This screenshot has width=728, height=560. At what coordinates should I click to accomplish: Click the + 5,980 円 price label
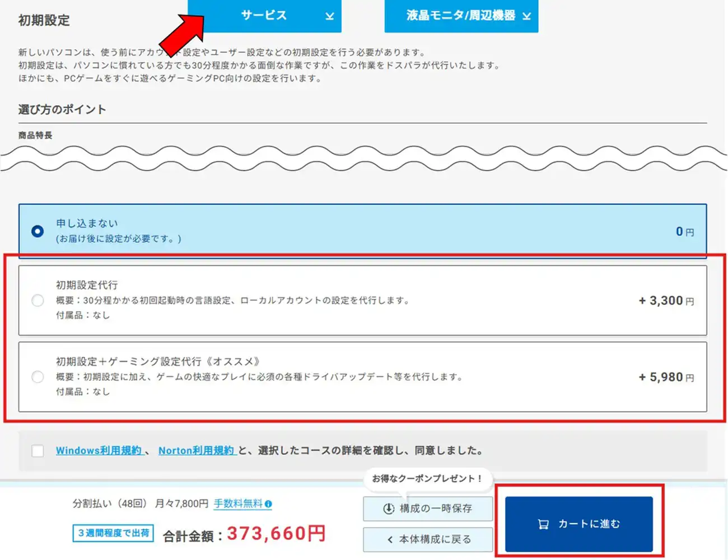tap(666, 377)
